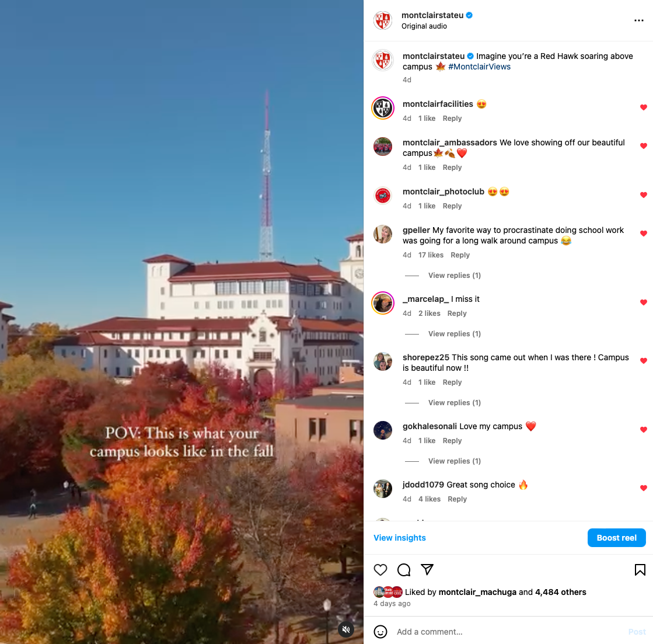This screenshot has width=653, height=644.
Task: Share the reel via paper plane icon
Action: point(427,569)
